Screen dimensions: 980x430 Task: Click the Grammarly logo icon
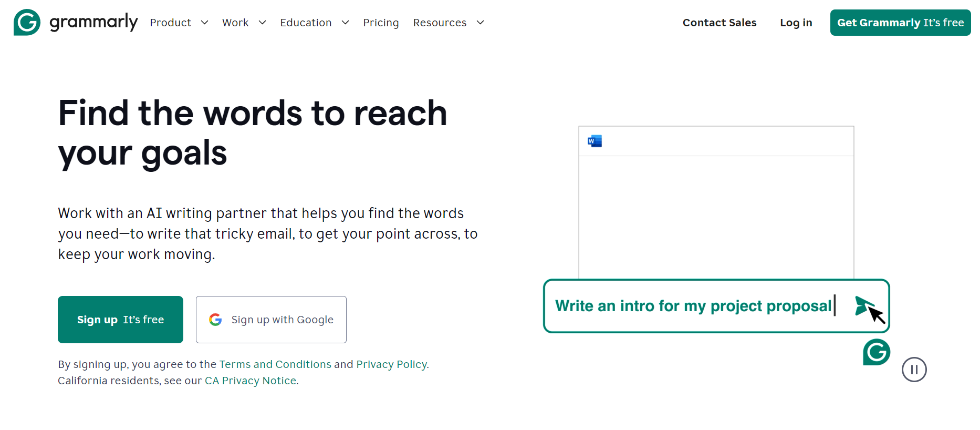[27, 22]
